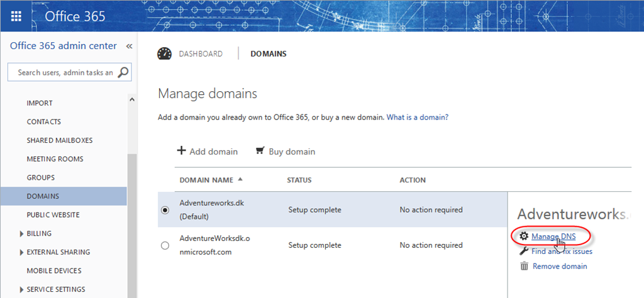Open the Office 365 app launcher grid

16,16
